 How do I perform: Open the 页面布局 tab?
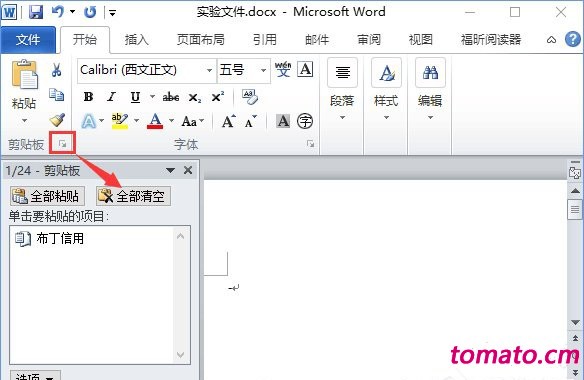(201, 39)
